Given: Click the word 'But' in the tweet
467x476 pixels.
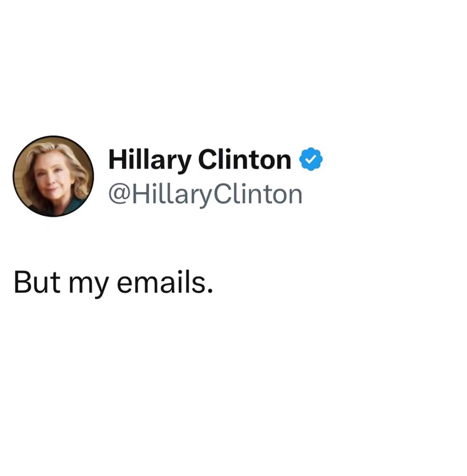Looking at the screenshot, I should pyautogui.click(x=37, y=282).
